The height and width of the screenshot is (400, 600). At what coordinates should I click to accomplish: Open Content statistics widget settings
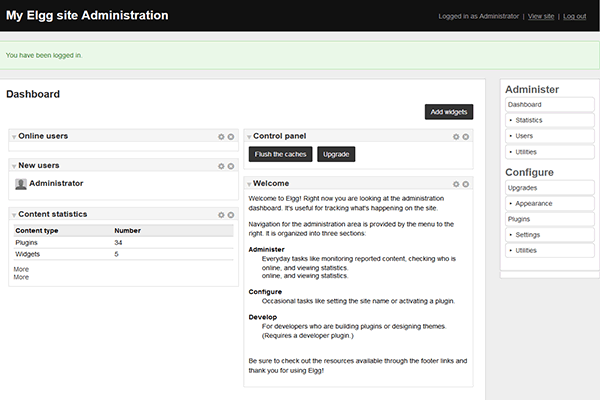pos(221,214)
